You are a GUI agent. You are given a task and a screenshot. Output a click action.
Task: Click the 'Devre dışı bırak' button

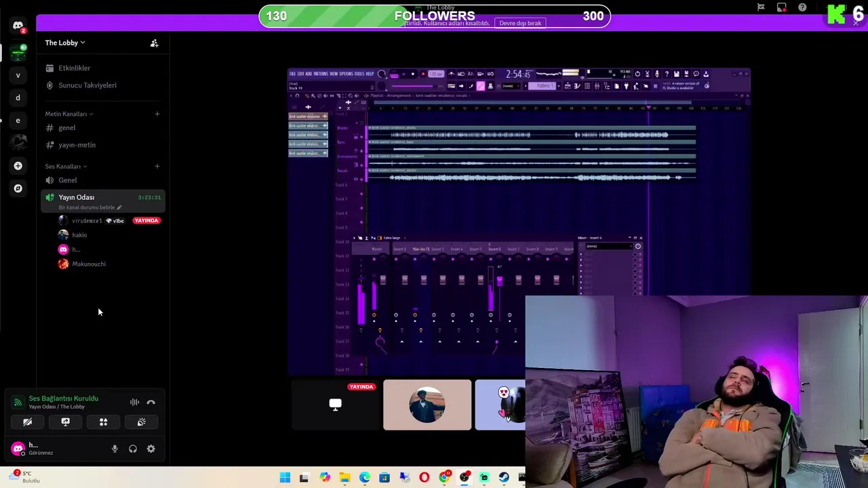[520, 23]
